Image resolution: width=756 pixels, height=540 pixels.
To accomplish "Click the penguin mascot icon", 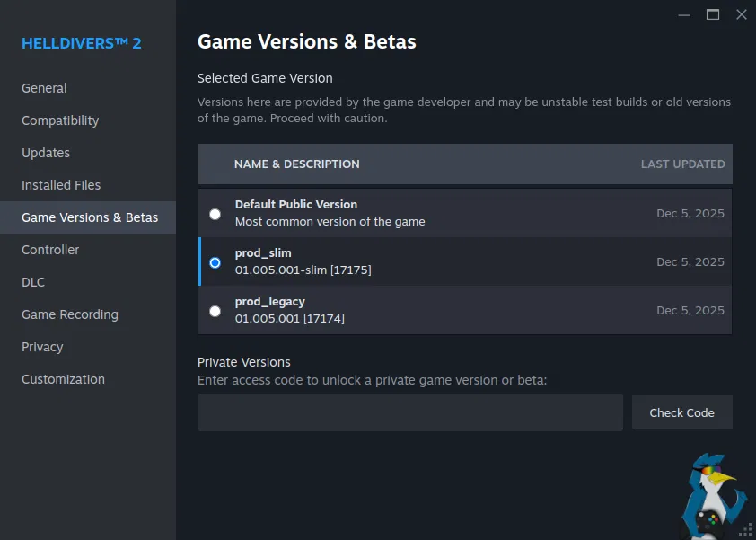I will pyautogui.click(x=713, y=496).
